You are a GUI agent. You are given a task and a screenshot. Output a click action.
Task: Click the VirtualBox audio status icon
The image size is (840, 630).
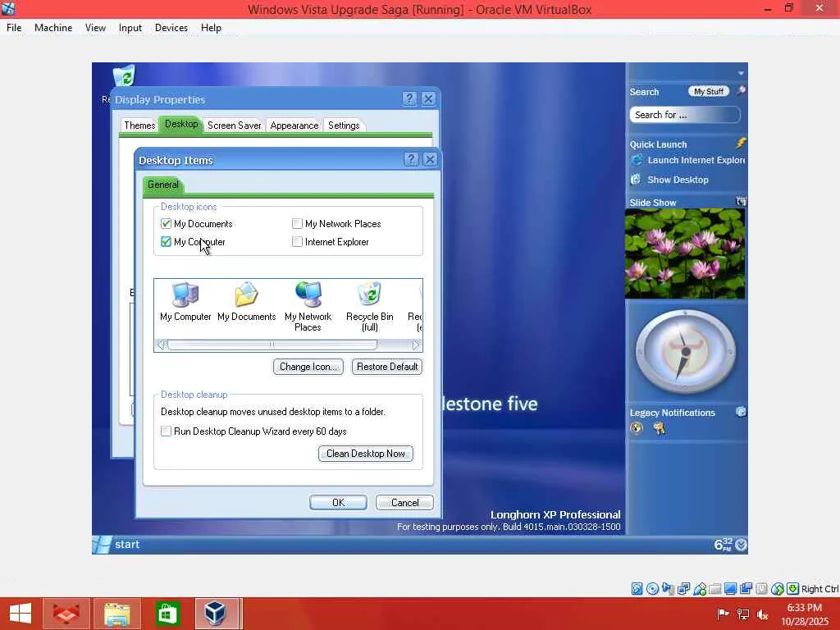click(x=668, y=589)
